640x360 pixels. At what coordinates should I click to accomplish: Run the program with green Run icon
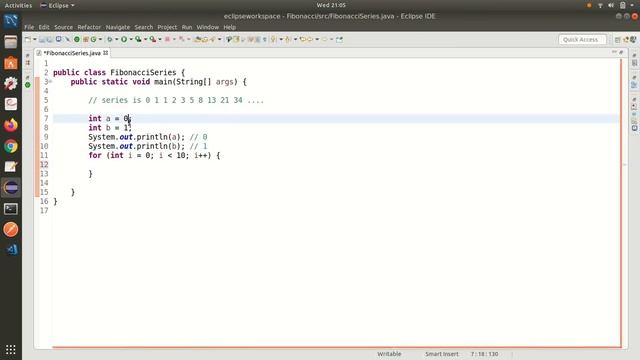[x=124, y=40]
